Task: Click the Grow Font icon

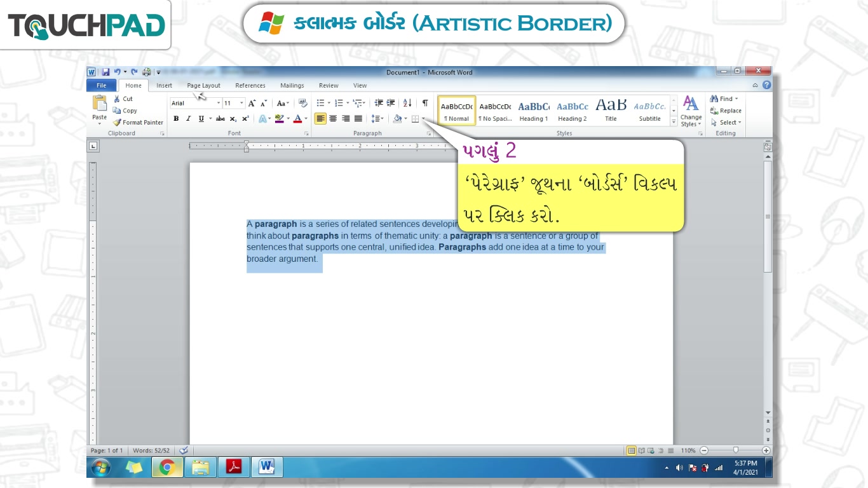Action: coord(252,103)
